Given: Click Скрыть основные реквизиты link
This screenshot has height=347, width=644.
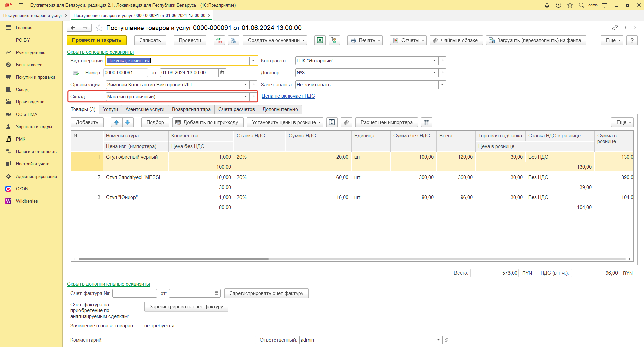Looking at the screenshot, I should (x=100, y=52).
